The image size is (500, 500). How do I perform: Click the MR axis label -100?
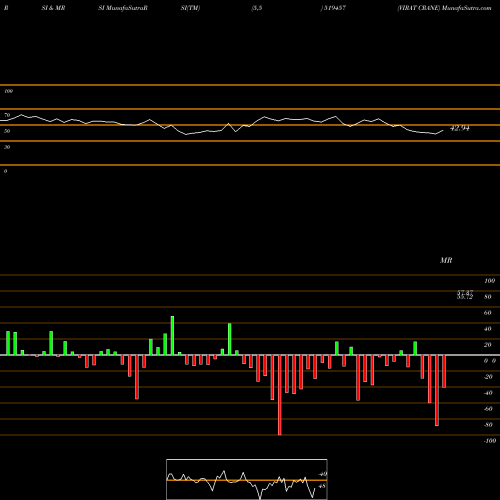490,441
